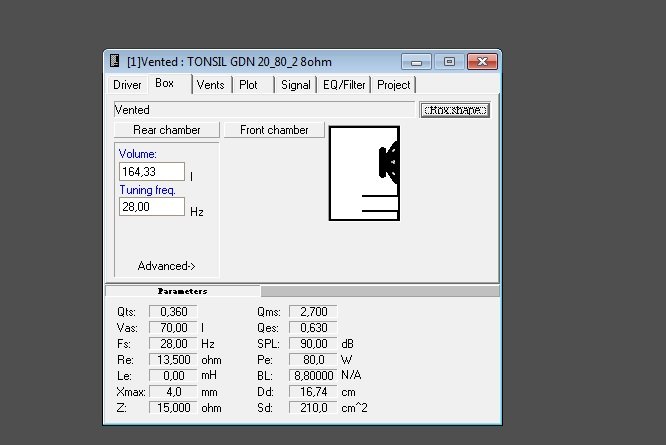666x445 pixels.
Task: Click the Tuning freq. field showing 28,00
Action: click(x=152, y=207)
